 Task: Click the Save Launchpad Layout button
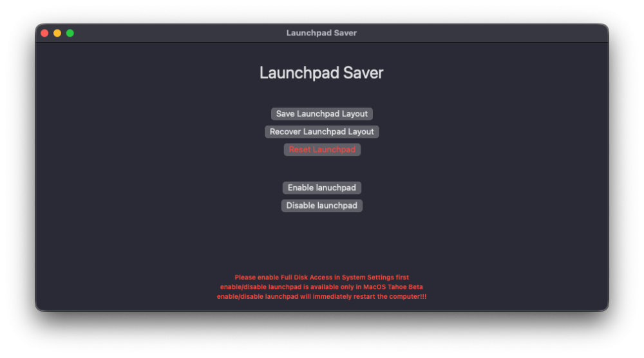coord(321,114)
